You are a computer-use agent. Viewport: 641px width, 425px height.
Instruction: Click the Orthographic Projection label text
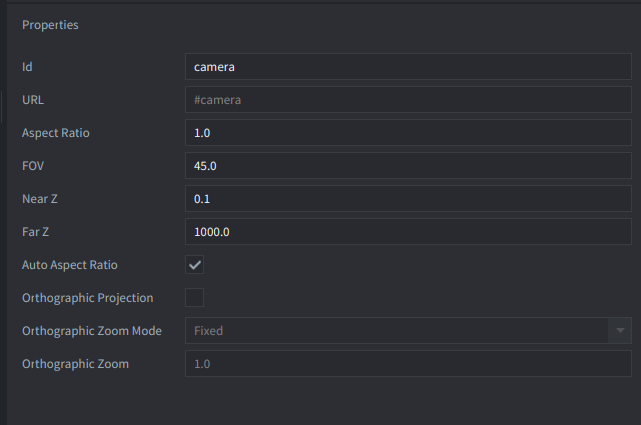point(88,298)
